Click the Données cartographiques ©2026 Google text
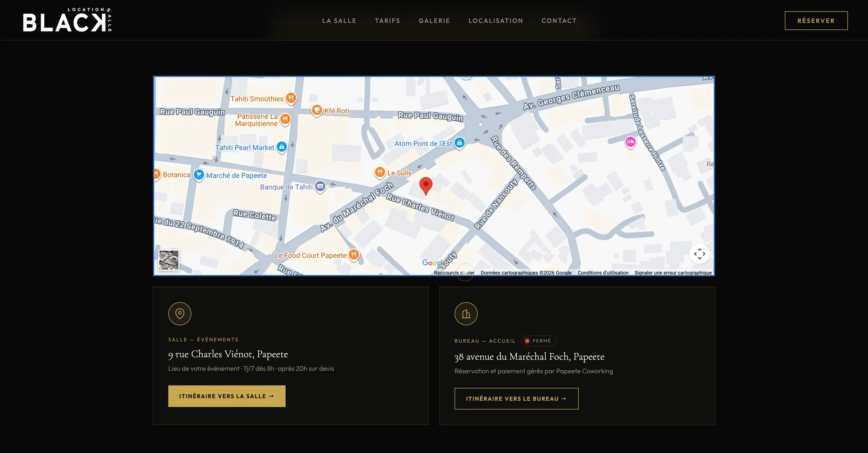This screenshot has height=453, width=868. coord(526,273)
